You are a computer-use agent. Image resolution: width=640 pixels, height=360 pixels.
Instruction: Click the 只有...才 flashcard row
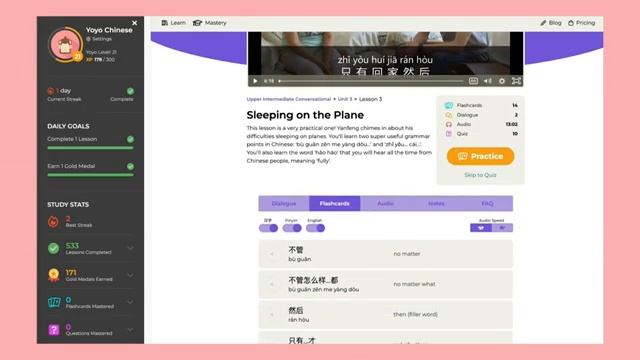385,338
